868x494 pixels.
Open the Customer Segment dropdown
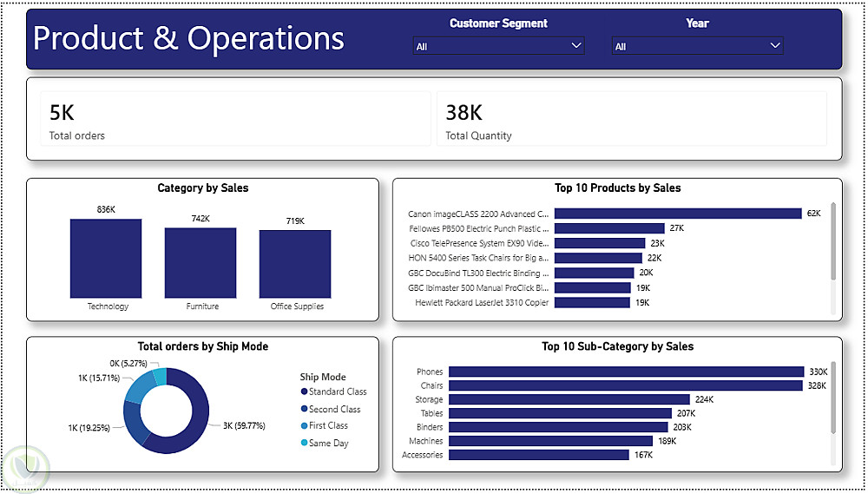pyautogui.click(x=499, y=46)
